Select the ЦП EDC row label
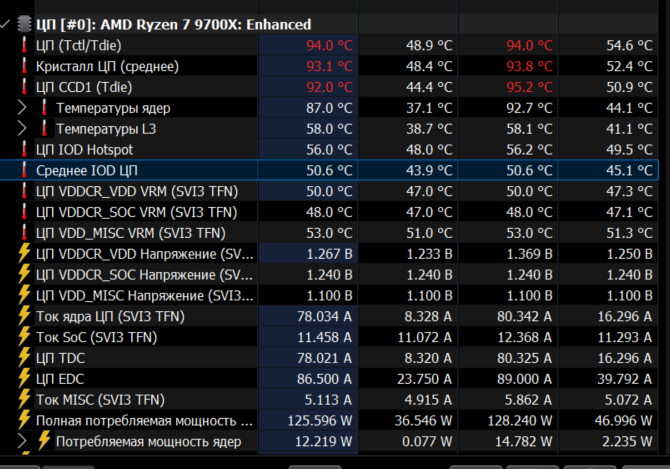The width and height of the screenshot is (670, 469). pyautogui.click(x=60, y=379)
